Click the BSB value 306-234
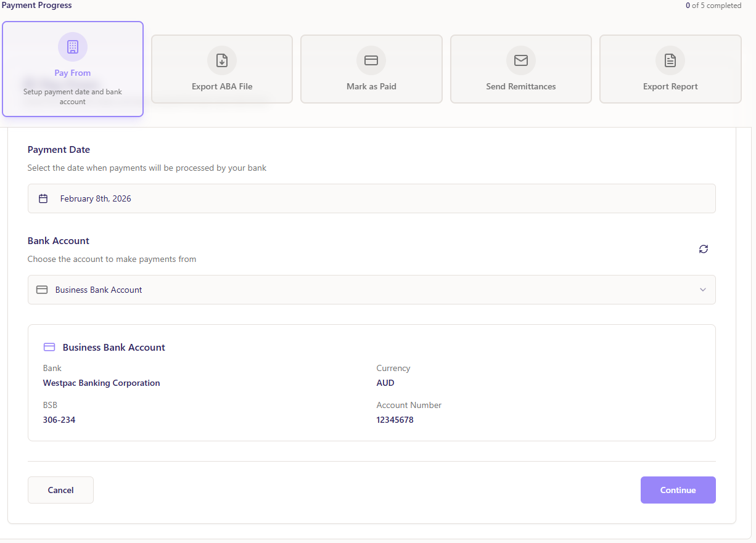The height and width of the screenshot is (543, 756). (59, 420)
